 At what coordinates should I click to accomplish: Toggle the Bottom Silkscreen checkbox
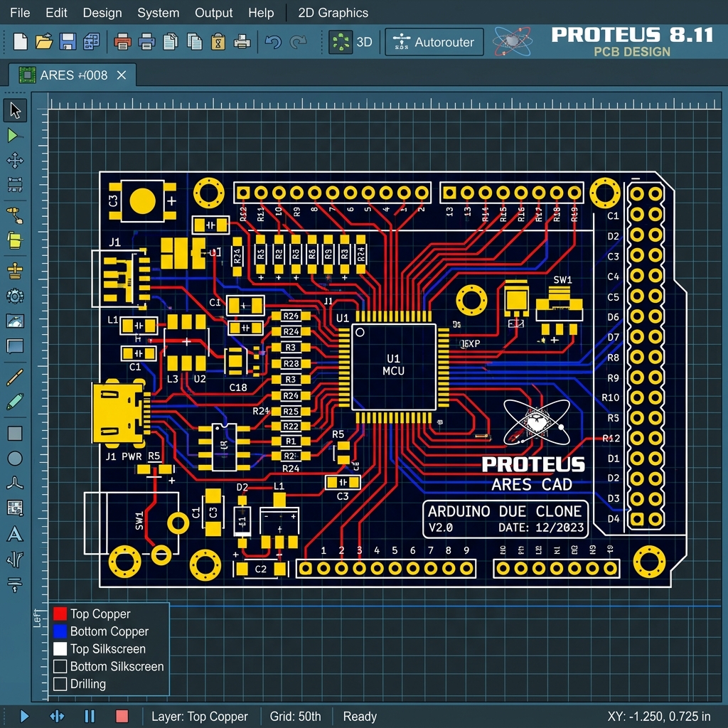tap(60, 666)
